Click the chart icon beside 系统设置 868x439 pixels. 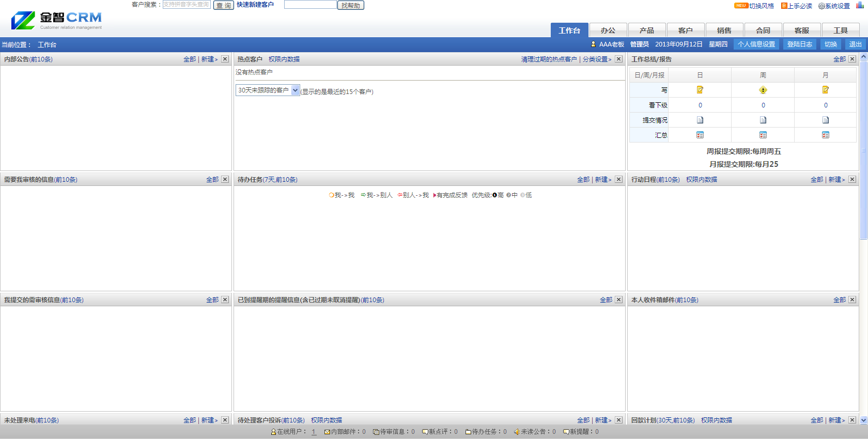click(x=860, y=5)
